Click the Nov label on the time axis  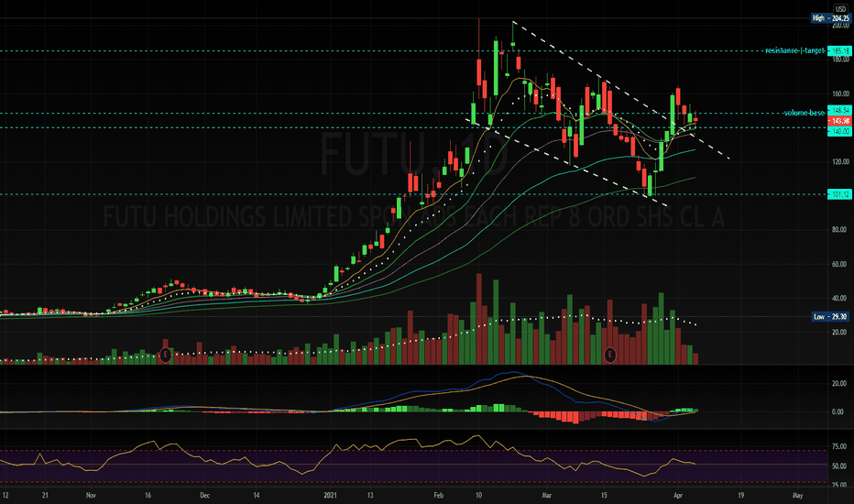coord(91,495)
